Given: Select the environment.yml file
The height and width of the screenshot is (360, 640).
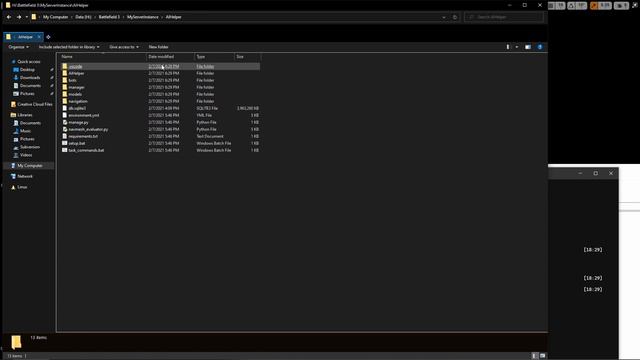Looking at the screenshot, I should 84,116.
